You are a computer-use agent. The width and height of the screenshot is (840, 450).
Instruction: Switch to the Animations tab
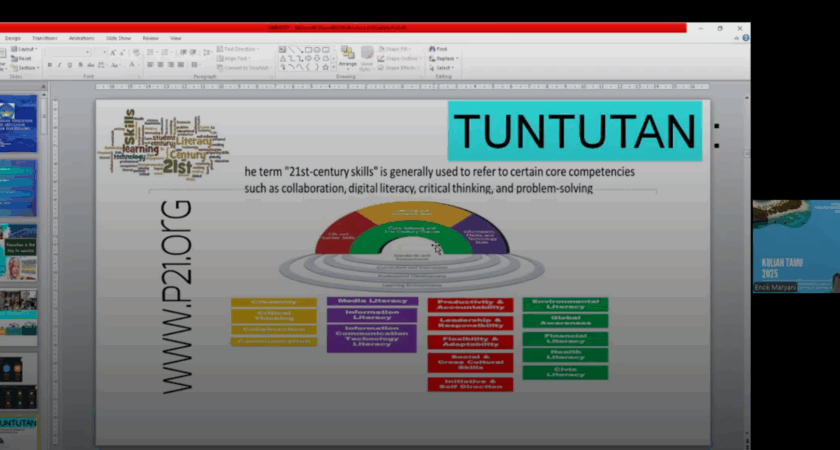click(81, 38)
